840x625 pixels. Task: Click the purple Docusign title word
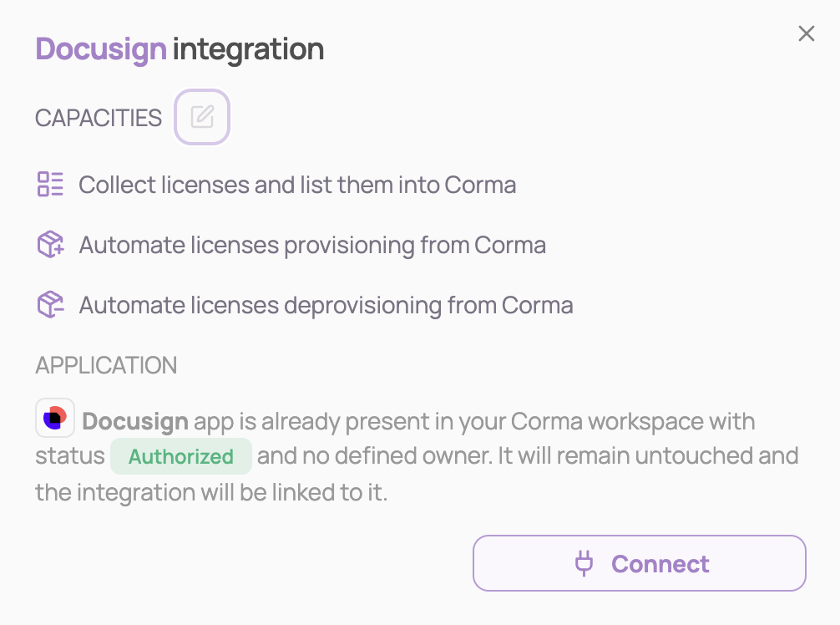[x=101, y=49]
